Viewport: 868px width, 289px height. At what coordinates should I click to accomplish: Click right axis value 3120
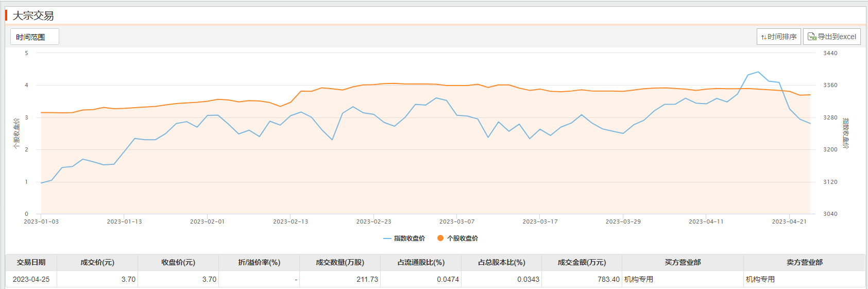click(x=830, y=182)
